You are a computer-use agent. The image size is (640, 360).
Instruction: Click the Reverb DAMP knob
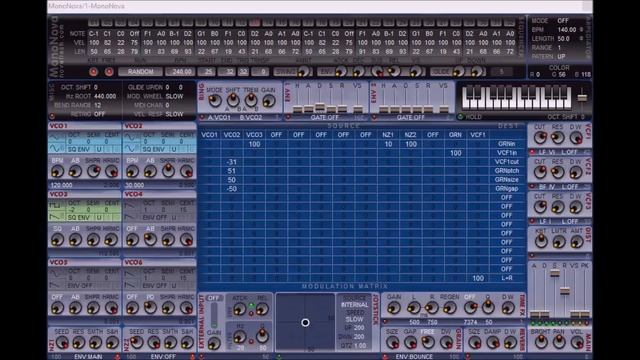(x=492, y=342)
